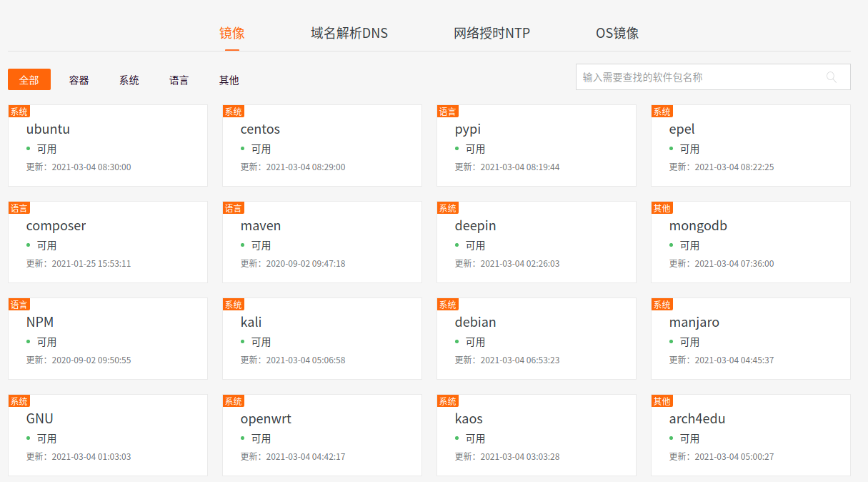The width and height of the screenshot is (868, 482).
Task: Click the 可用 status on ubuntu card
Action: tap(47, 149)
